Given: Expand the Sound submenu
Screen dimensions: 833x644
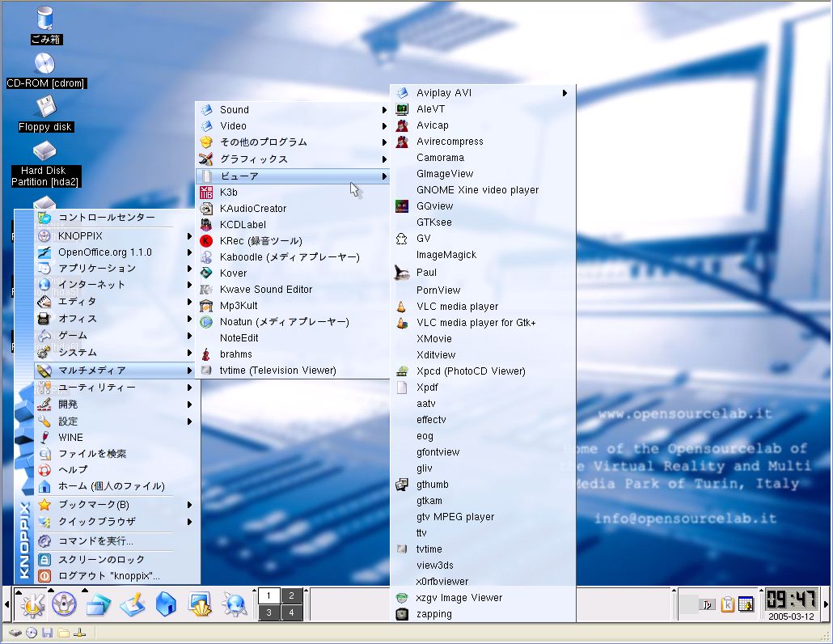Looking at the screenshot, I should (x=292, y=110).
